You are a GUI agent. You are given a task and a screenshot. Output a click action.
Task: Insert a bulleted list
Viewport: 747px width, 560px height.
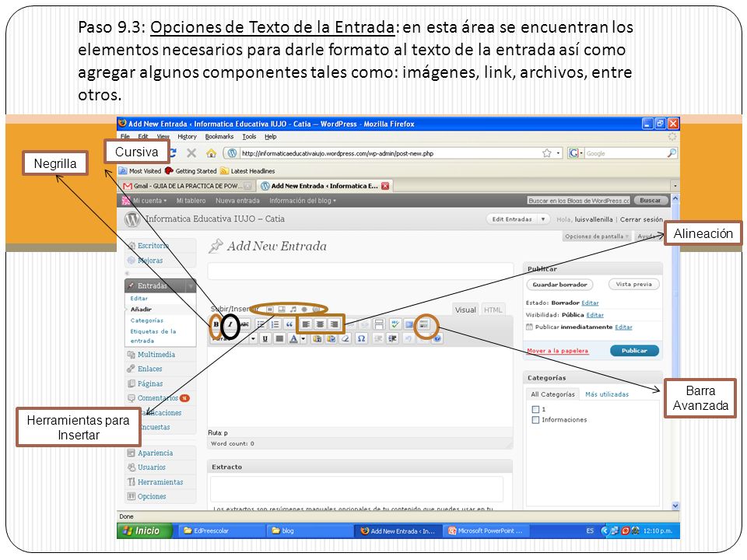click(x=261, y=324)
